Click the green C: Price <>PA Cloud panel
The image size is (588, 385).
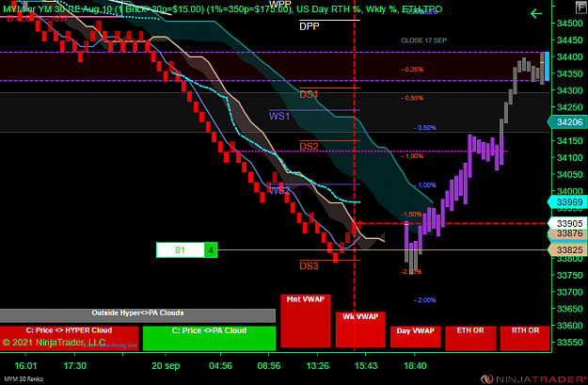(x=209, y=338)
